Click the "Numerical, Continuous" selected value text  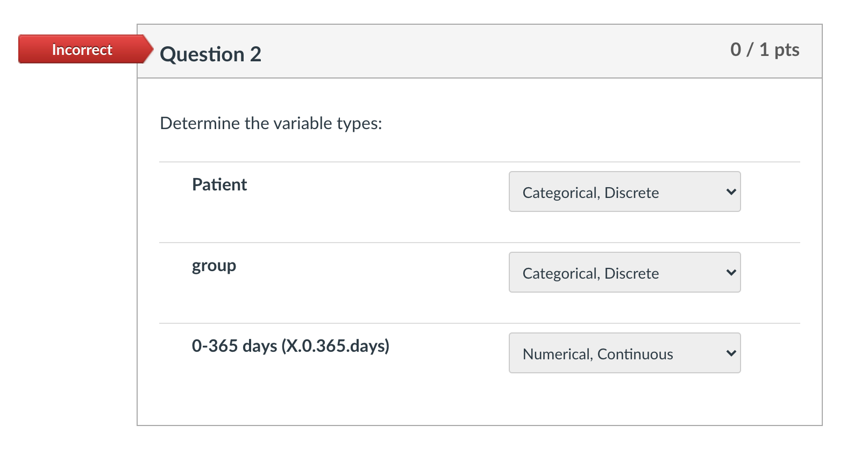(597, 354)
